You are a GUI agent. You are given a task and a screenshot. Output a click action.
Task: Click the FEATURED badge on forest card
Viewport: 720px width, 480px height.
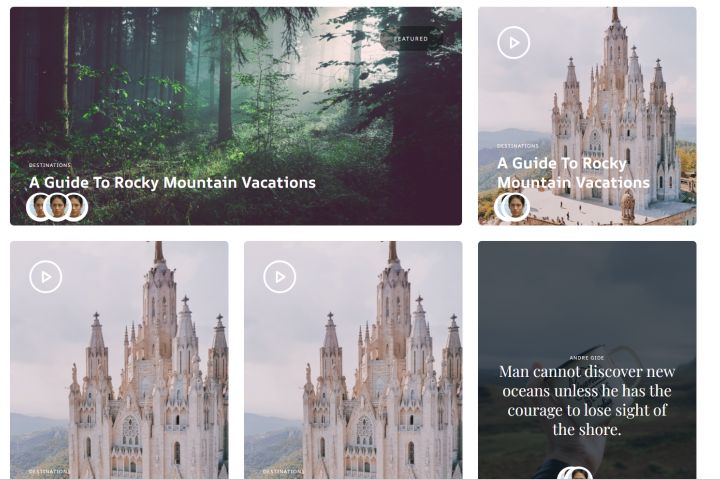[411, 39]
